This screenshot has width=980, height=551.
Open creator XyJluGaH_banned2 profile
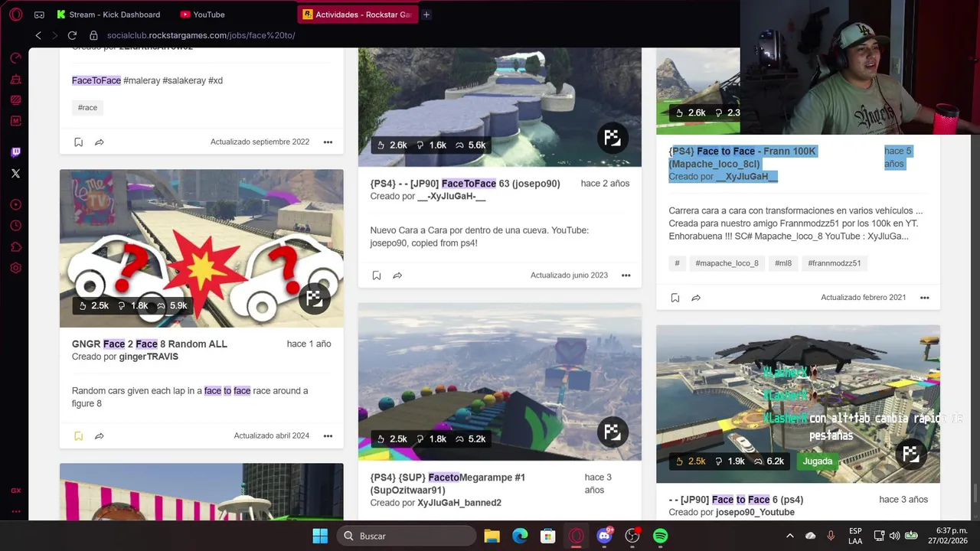459,503
